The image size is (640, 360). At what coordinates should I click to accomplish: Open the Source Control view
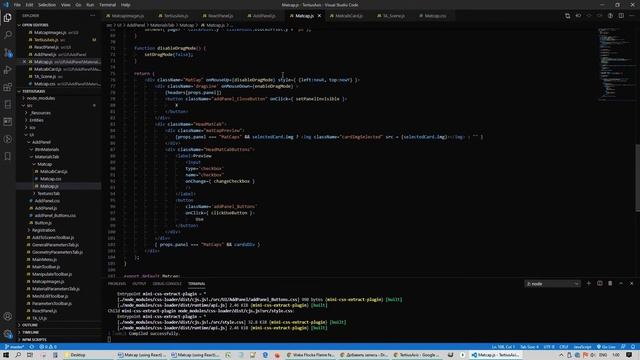tap(8, 53)
